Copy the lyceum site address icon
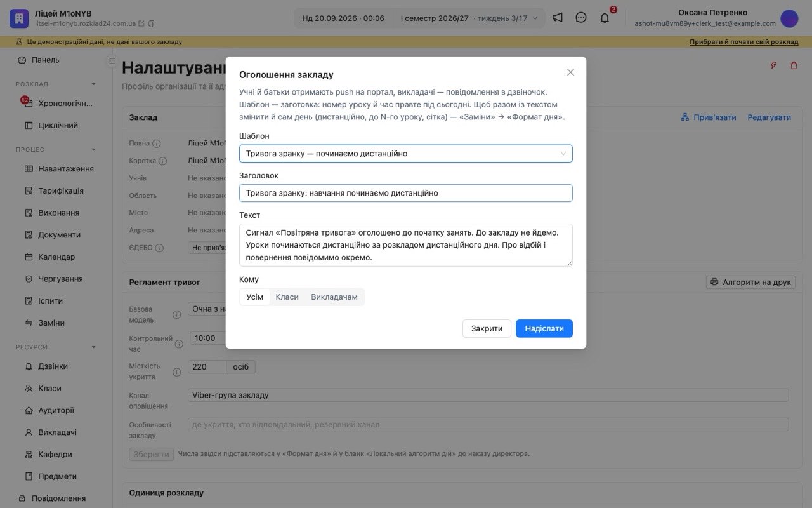The height and width of the screenshot is (508, 812). tap(151, 23)
